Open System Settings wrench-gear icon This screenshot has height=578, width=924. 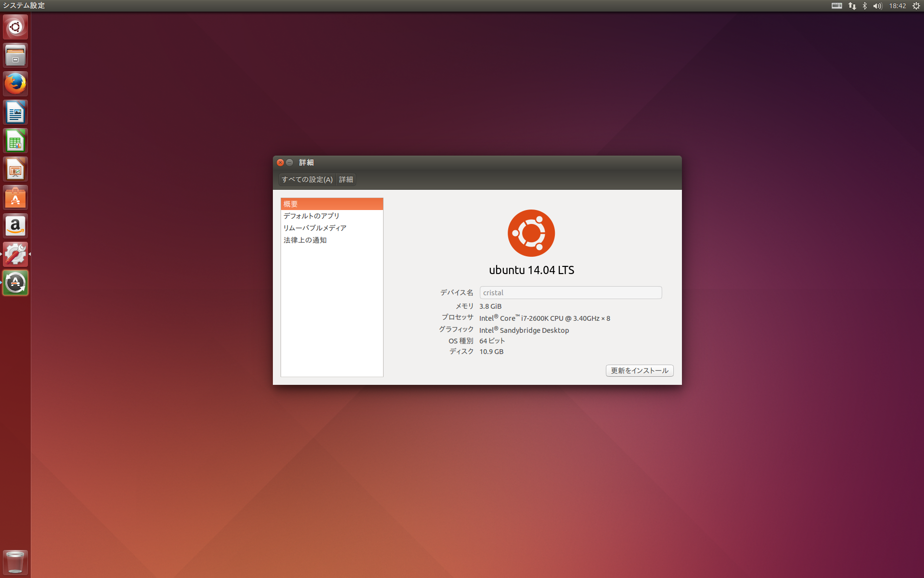[15, 254]
